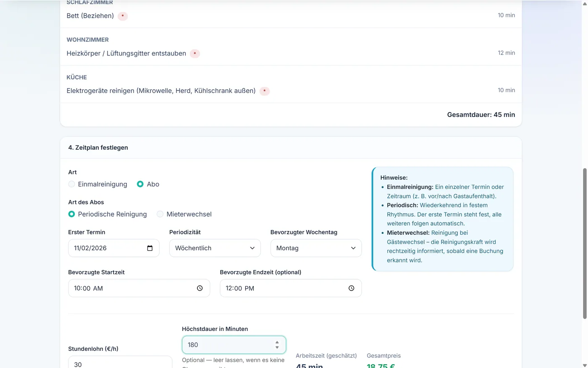Click the Gesamtdauer: 45 min summary
The image size is (588, 368).
(x=481, y=115)
